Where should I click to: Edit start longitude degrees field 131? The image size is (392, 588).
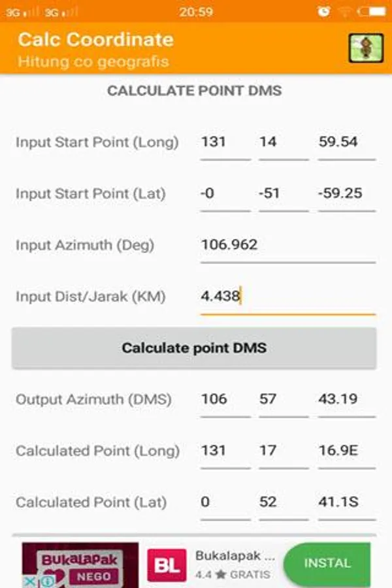(x=225, y=142)
